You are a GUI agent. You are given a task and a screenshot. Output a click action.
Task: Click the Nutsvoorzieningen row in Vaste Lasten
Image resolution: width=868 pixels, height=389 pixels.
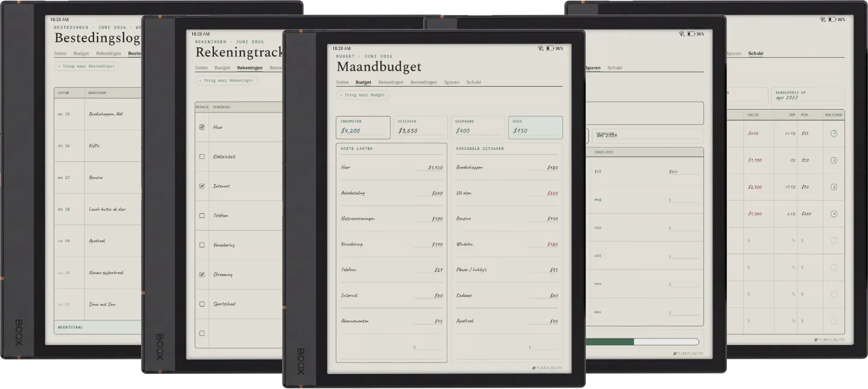392,219
